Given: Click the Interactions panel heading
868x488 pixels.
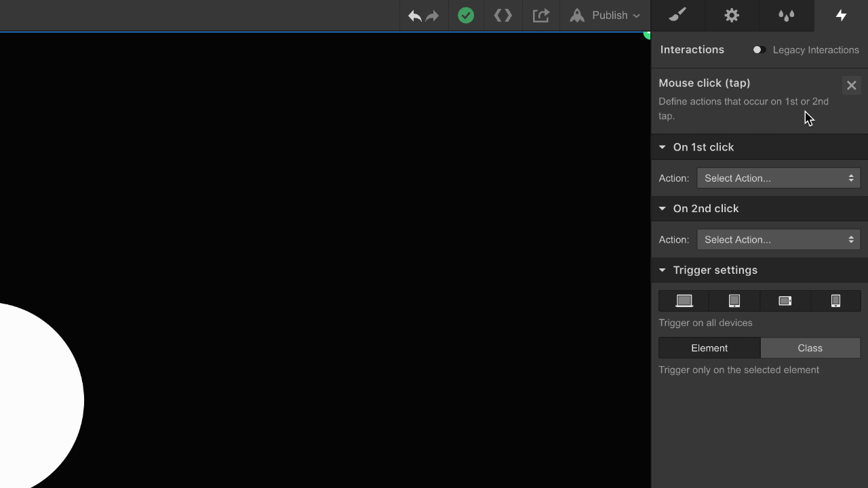Looking at the screenshot, I should click(692, 50).
